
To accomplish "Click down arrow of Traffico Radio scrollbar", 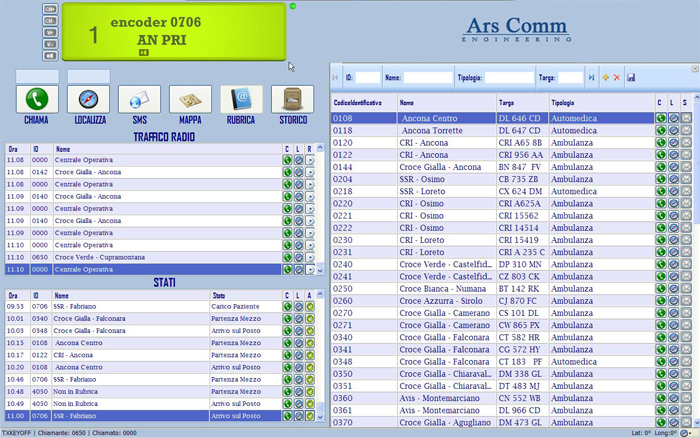I will (x=320, y=271).
